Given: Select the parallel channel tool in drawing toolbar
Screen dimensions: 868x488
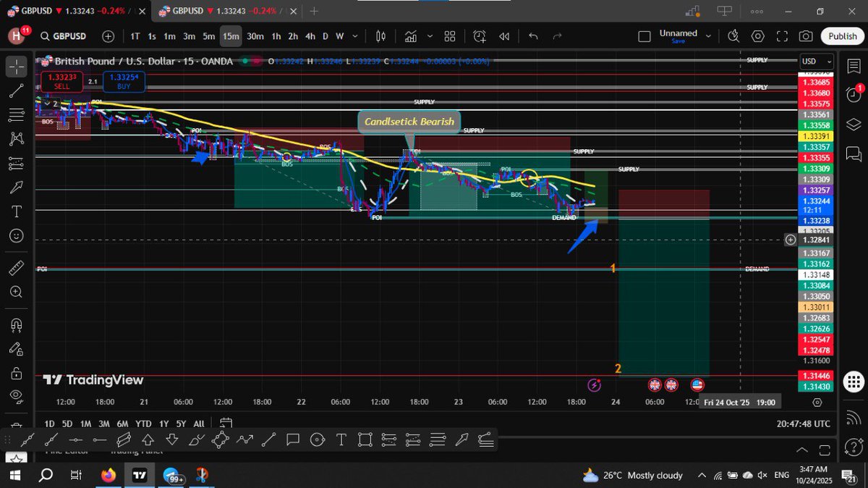Looking at the screenshot, I should pos(124,439).
